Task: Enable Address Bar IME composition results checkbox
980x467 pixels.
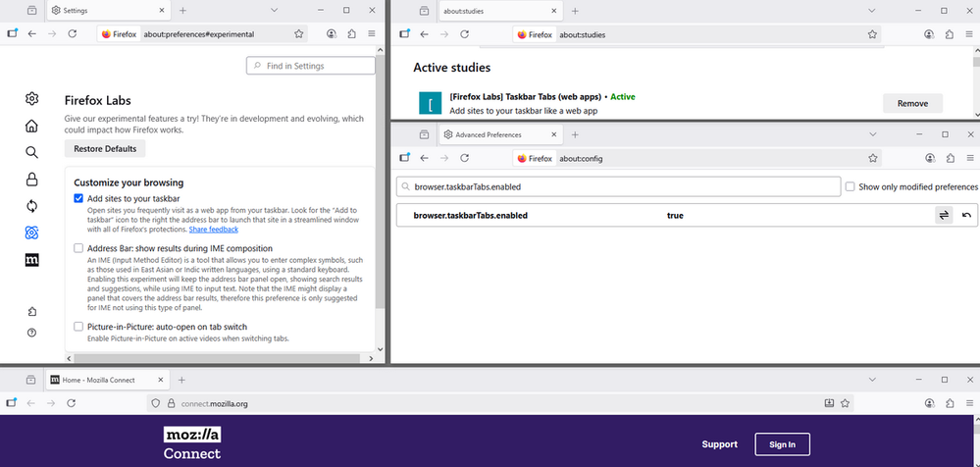Action: [x=78, y=248]
